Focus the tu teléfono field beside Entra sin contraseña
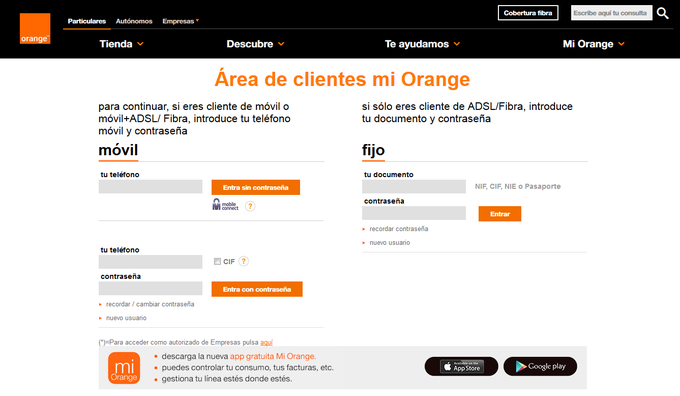 coord(150,187)
